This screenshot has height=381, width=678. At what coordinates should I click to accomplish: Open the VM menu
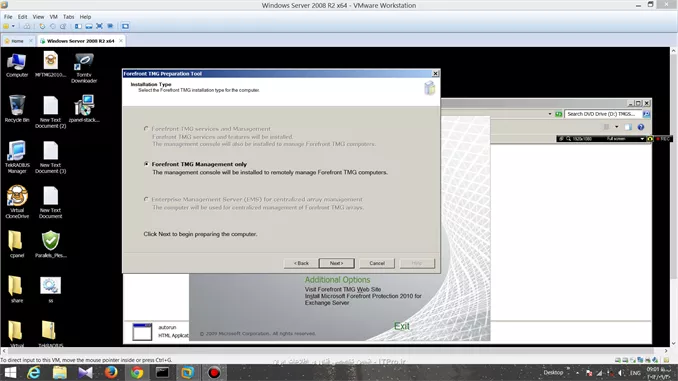54,17
